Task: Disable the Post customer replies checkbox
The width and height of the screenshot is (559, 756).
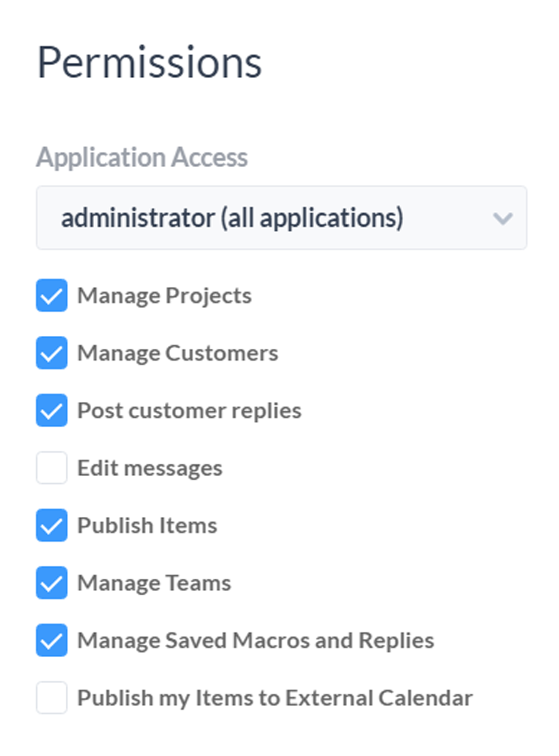Action: click(51, 410)
